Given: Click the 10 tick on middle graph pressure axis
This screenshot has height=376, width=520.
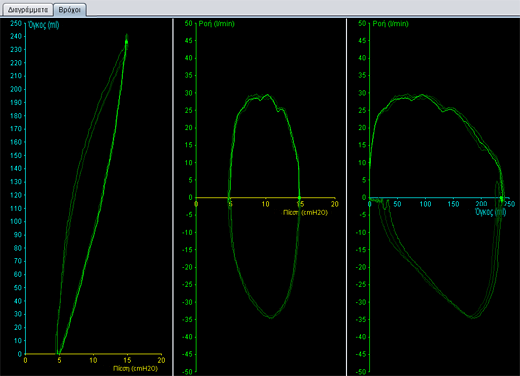Looking at the screenshot, I should coord(265,204).
